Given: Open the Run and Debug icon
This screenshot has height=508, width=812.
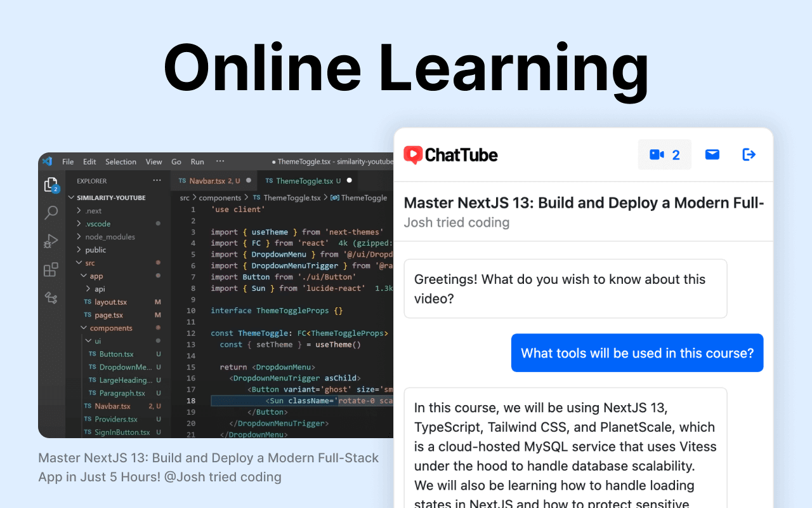Looking at the screenshot, I should click(x=51, y=241).
